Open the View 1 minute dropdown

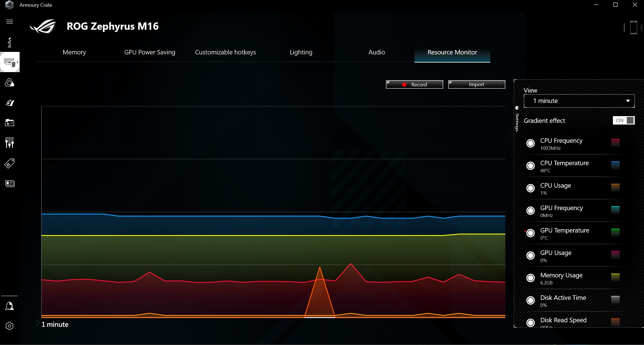[x=579, y=101]
